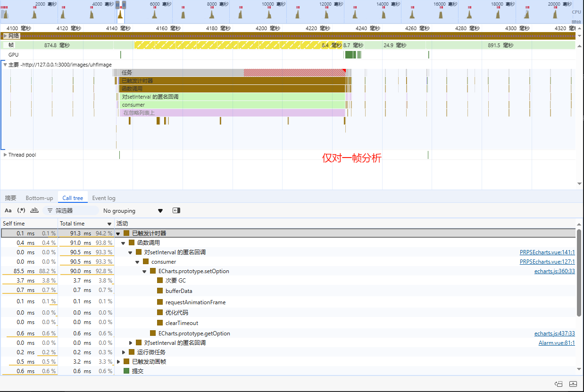
Task: Expand the Thread pool track
Action: pos(5,155)
